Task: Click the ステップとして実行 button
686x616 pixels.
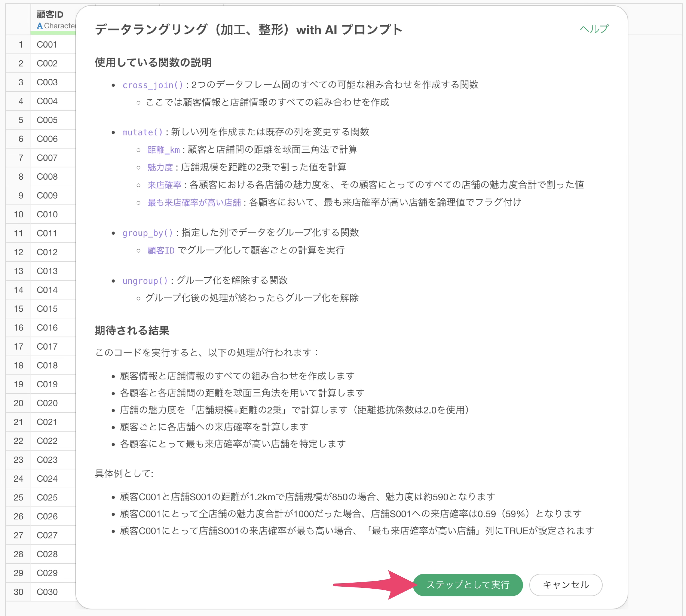Action: (x=468, y=585)
